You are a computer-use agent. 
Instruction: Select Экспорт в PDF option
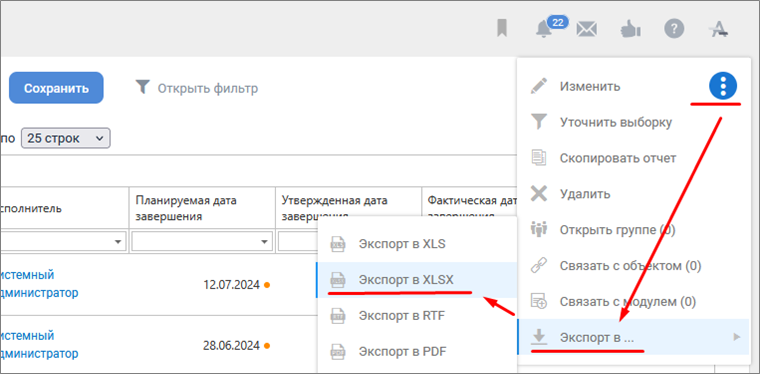pos(417,351)
